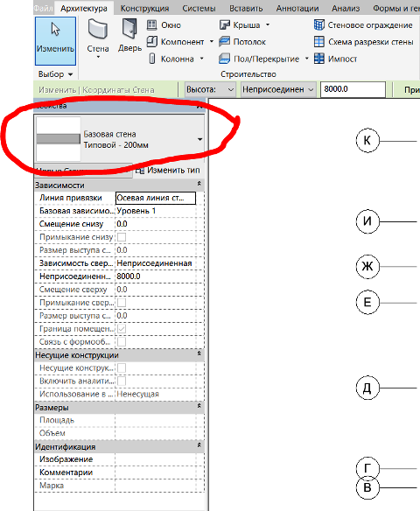Select the Крыша (Roof) tool icon
The height and width of the screenshot is (511, 420).
point(225,25)
